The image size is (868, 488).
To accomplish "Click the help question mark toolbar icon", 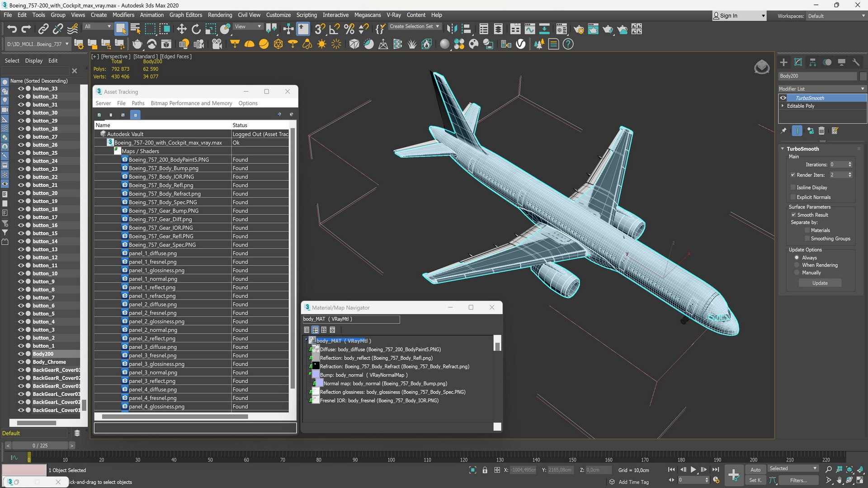I will pos(568,44).
